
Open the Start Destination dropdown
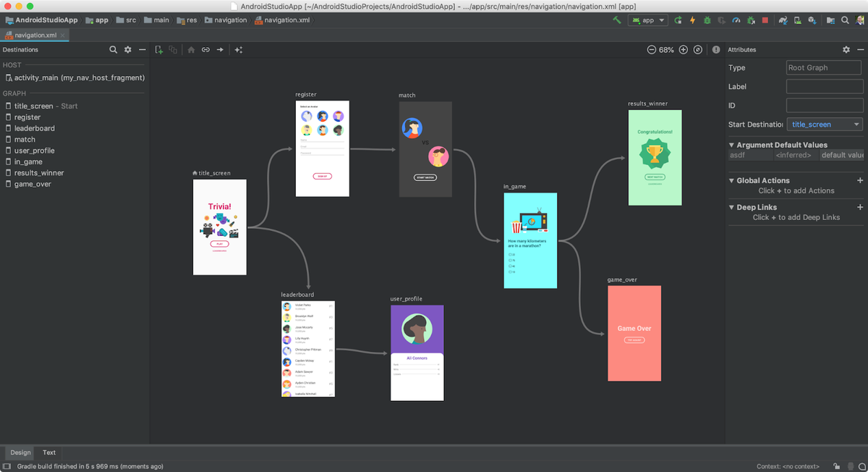824,124
